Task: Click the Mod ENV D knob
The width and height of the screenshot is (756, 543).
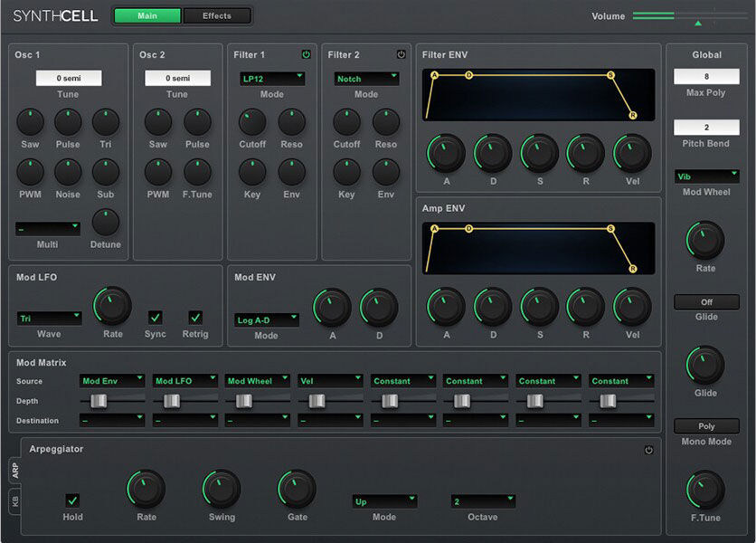Action: [x=379, y=308]
